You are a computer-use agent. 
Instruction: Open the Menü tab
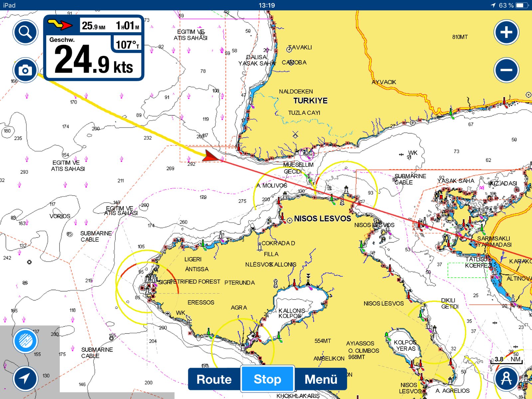click(x=321, y=379)
